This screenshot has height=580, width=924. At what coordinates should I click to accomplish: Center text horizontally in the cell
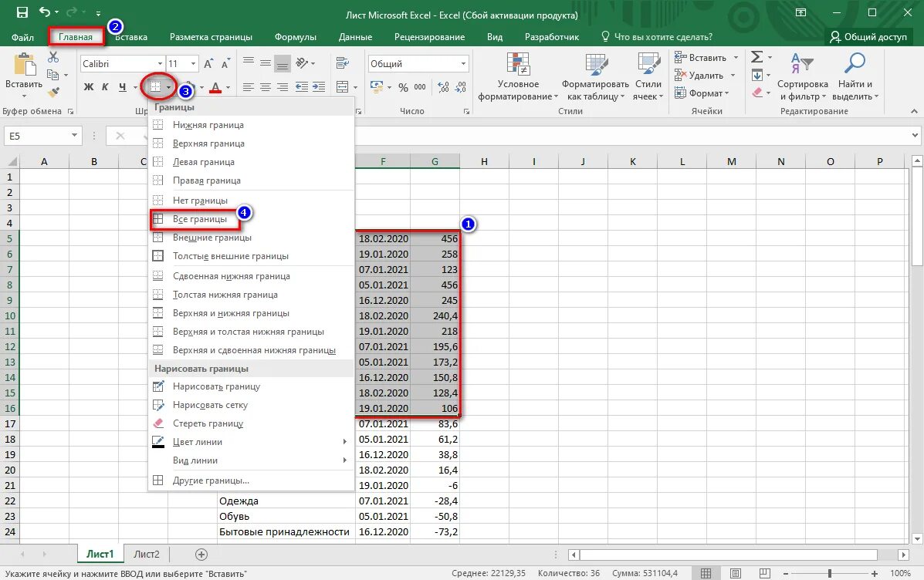pyautogui.click(x=266, y=87)
